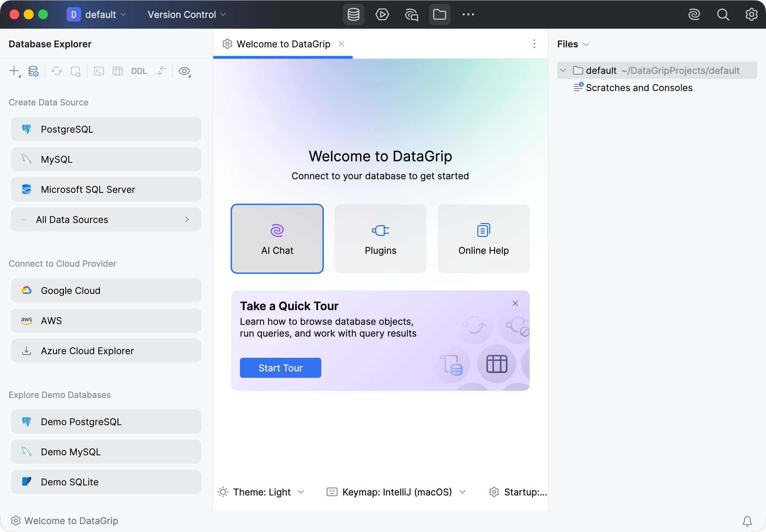This screenshot has width=766, height=532.
Task: Click the Services tool window icon
Action: [x=382, y=15]
